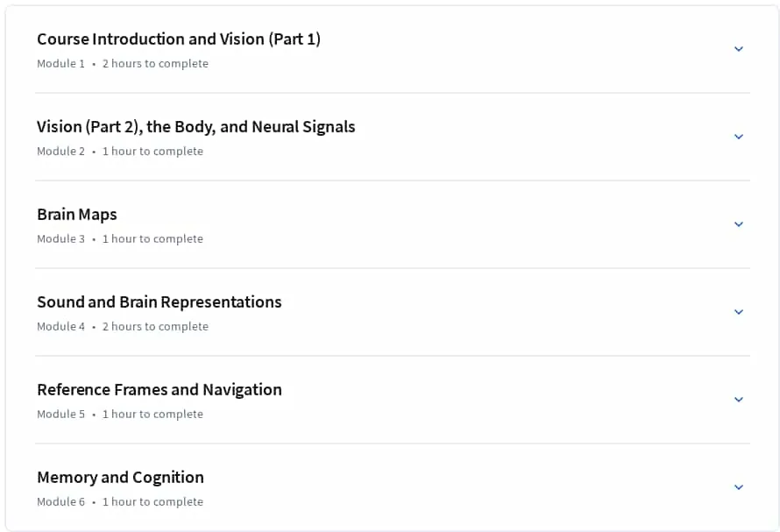Open Course Introduction and Vision (Part 1) title
Image resolution: width=780 pixels, height=532 pixels.
(x=179, y=39)
